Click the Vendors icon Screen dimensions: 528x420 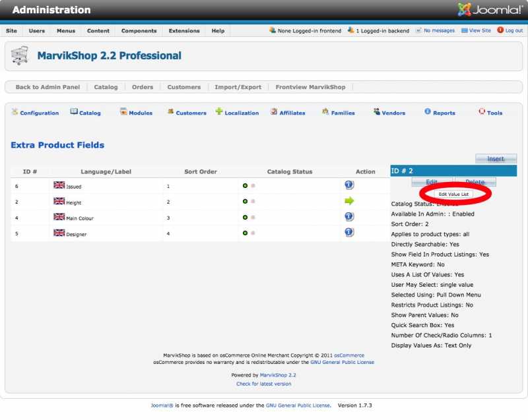(376, 111)
